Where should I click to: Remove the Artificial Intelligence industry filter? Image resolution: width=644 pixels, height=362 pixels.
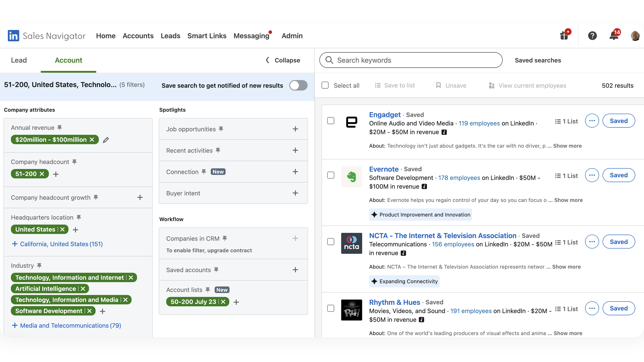(x=83, y=289)
